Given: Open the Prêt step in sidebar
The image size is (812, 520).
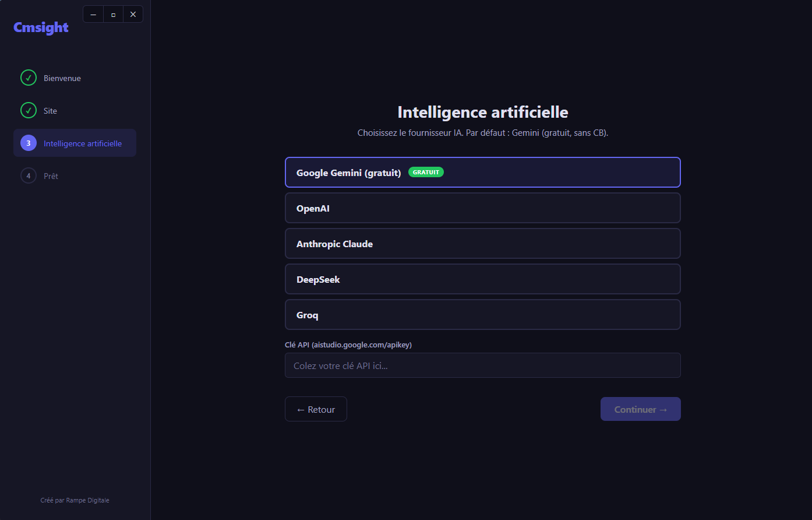Looking at the screenshot, I should tap(75, 176).
